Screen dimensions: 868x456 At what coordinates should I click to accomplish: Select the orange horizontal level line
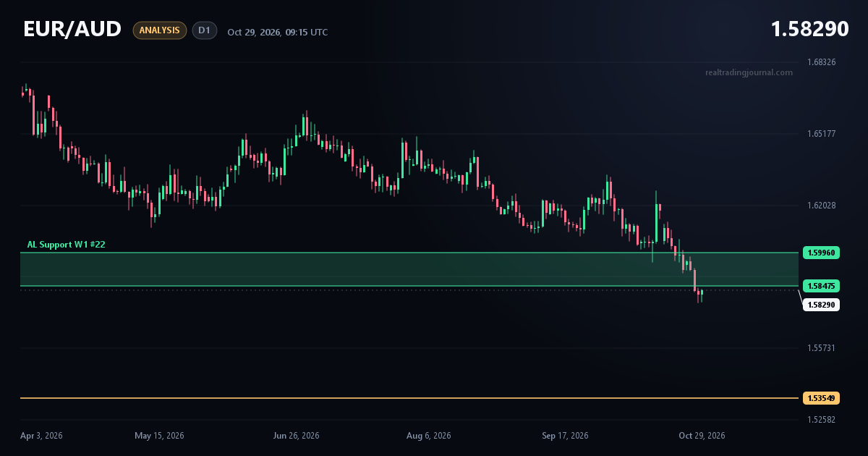(x=409, y=398)
